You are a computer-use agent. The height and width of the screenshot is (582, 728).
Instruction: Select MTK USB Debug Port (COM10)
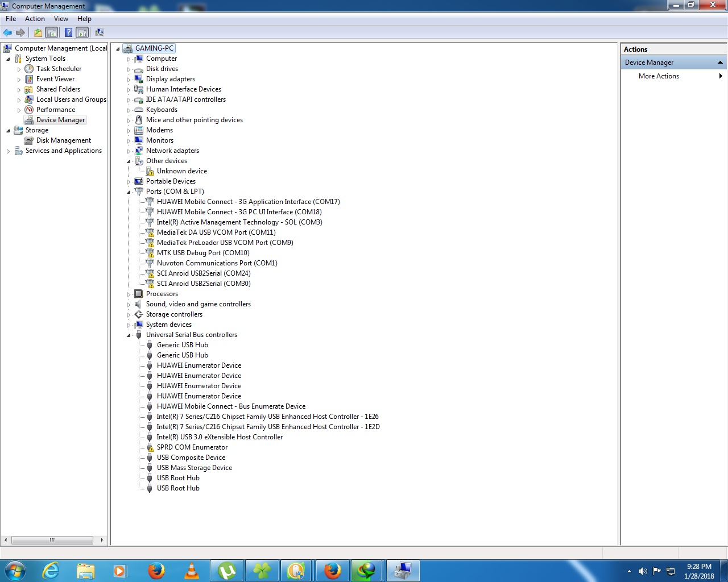[x=203, y=253]
